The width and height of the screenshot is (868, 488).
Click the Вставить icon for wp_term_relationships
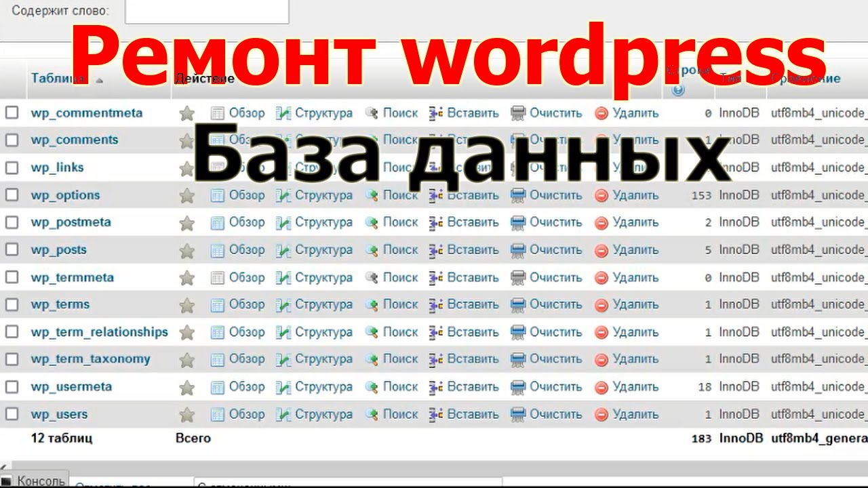click(x=436, y=332)
